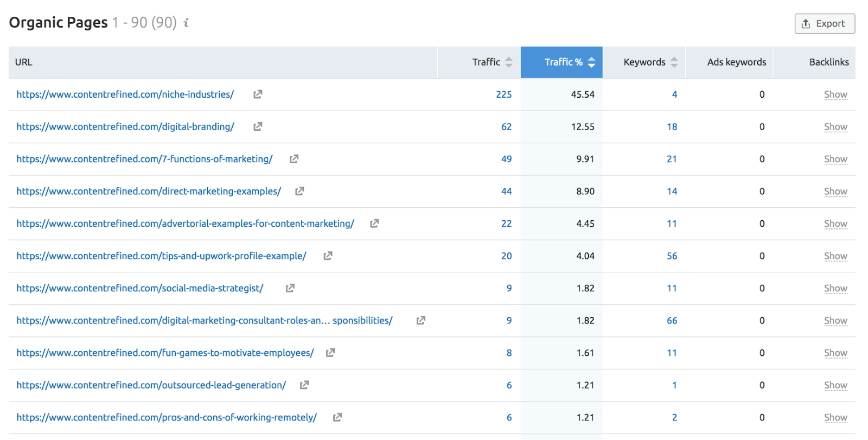This screenshot has height=440, width=868.
Task: Click the Backlinks column header
Action: tap(828, 62)
